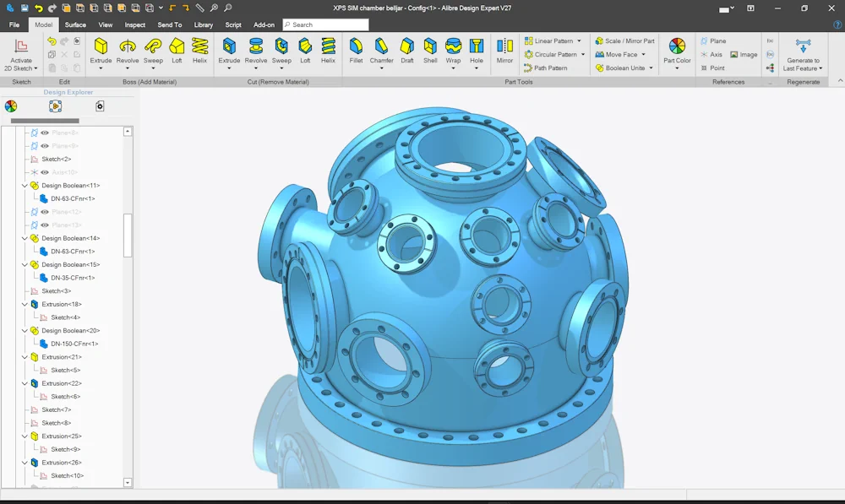Collapse the Extrusion<25> tree node

tap(25, 436)
